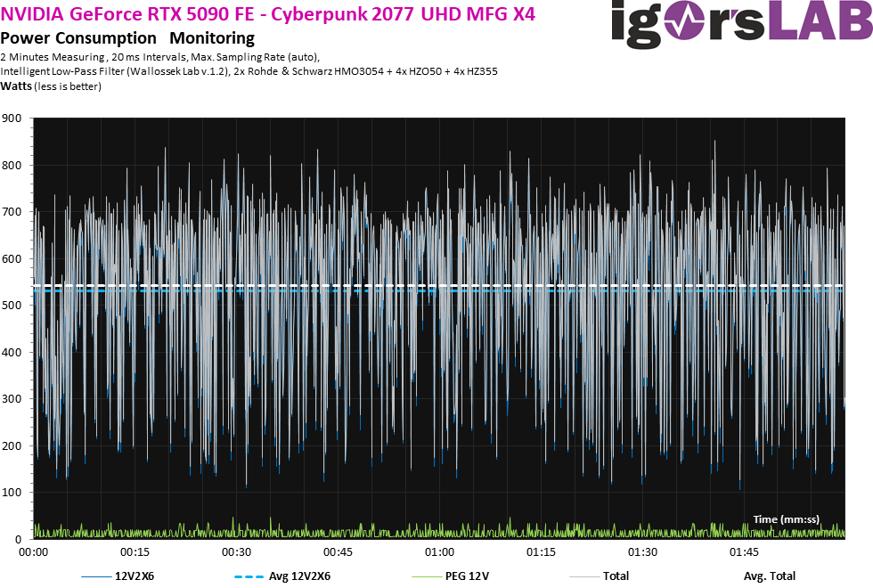This screenshot has width=873, height=588.
Task: Click the 500 y-axis label
Action: tap(12, 305)
